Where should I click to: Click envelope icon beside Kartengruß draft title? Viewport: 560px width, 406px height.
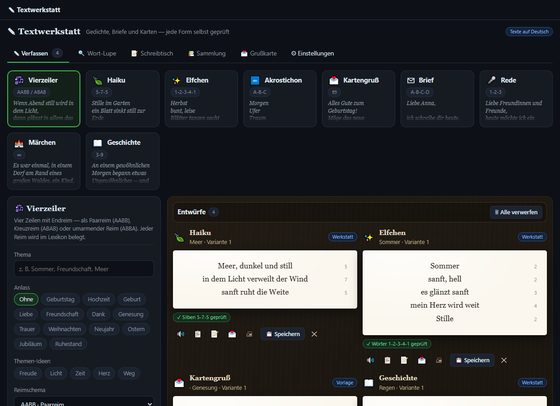[179, 383]
